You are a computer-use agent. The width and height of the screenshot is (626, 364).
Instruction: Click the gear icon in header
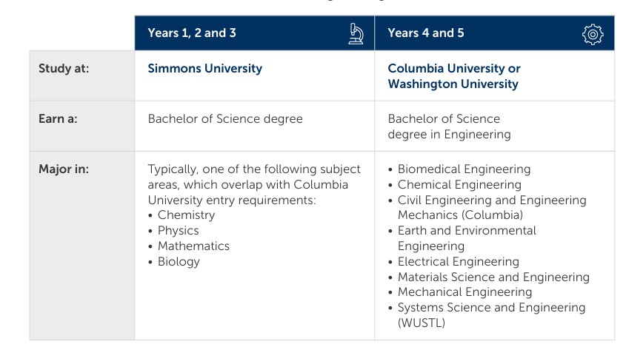[x=593, y=34]
